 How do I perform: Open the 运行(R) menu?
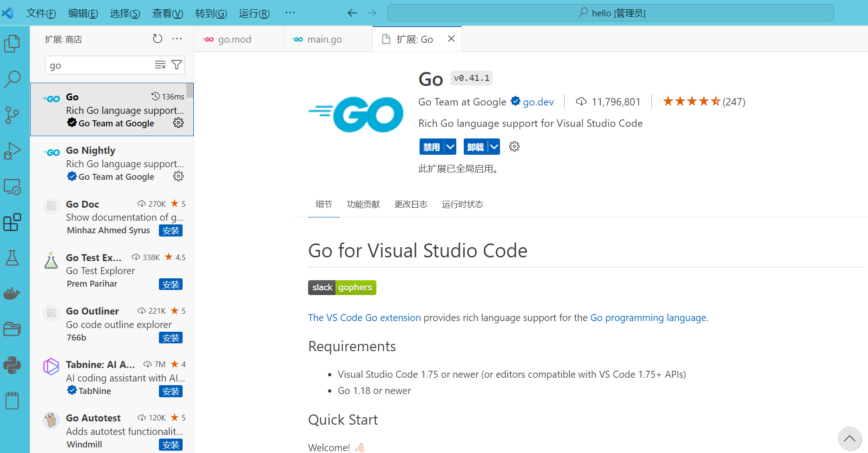pos(254,13)
